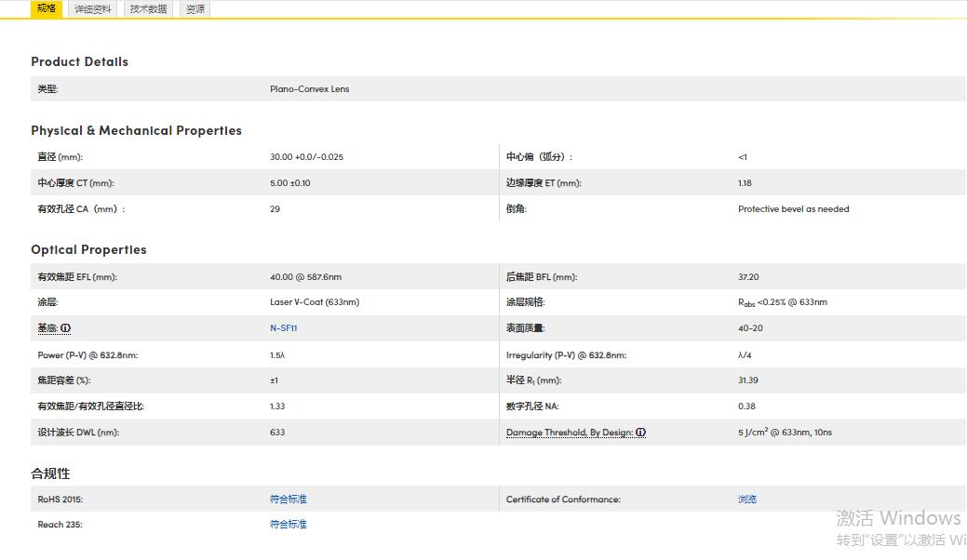967x560 pixels.
Task: Click the Laser V-Coat (633nm) coating value
Action: point(314,302)
